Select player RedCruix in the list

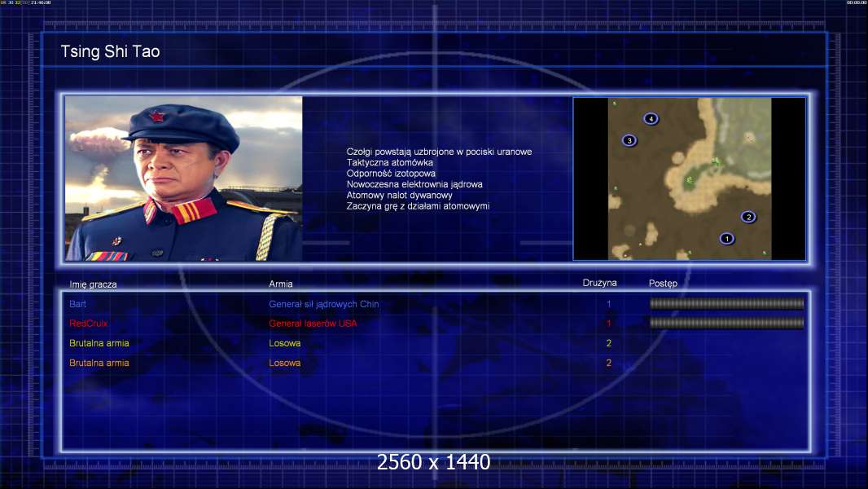89,324
